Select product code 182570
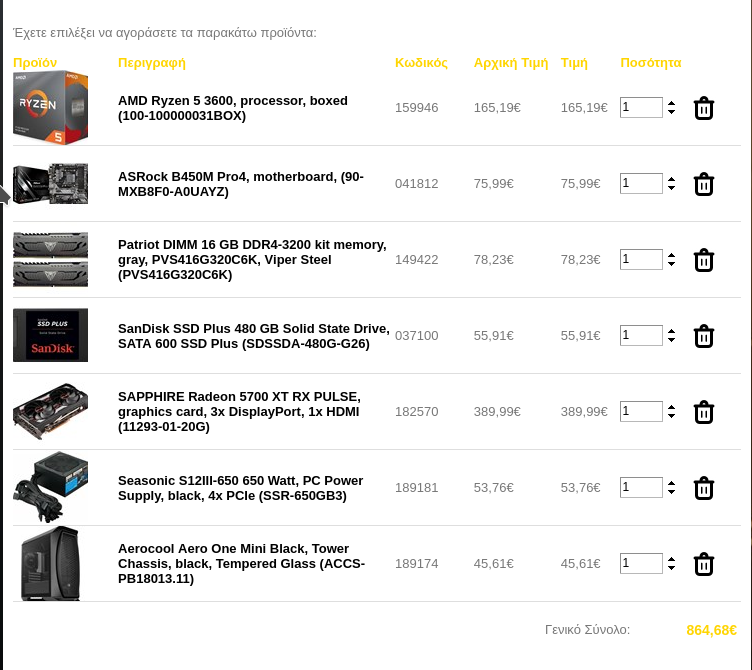This screenshot has height=670, width=752. (416, 411)
